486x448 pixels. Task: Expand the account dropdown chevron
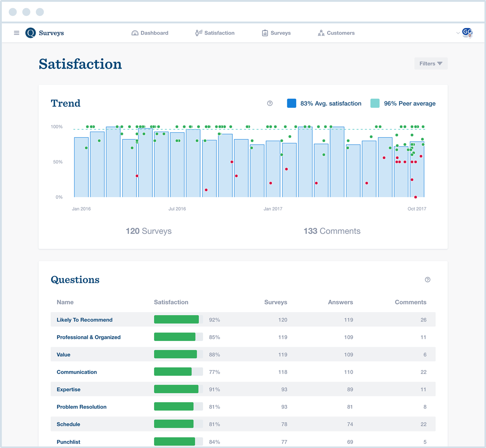point(458,33)
